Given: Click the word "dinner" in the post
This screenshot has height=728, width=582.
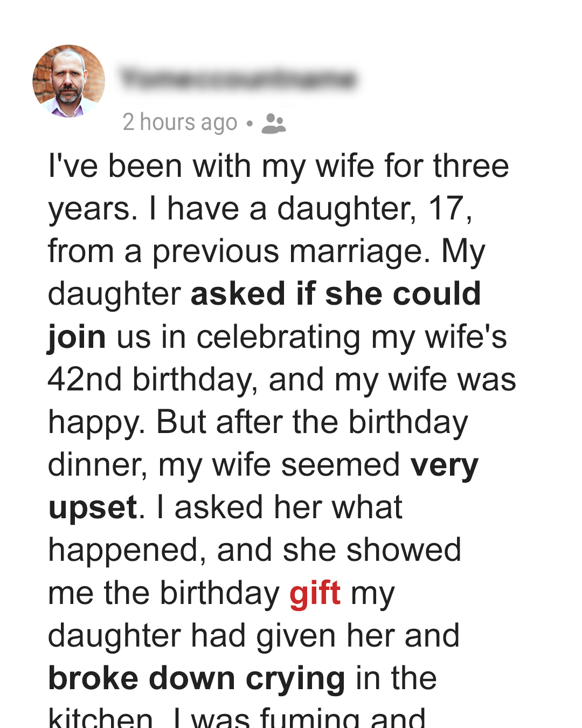Looking at the screenshot, I should [x=96, y=465].
